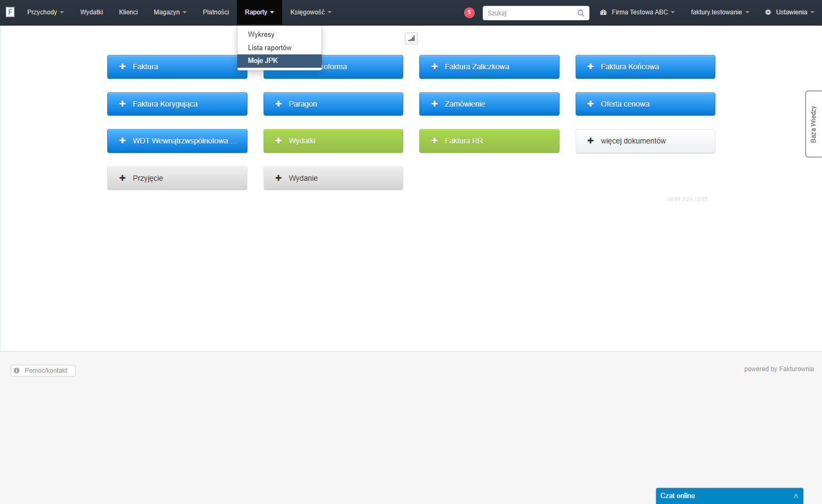Click the dashboard icon beside Firma Testowa ABC
The height and width of the screenshot is (504, 822).
[603, 12]
